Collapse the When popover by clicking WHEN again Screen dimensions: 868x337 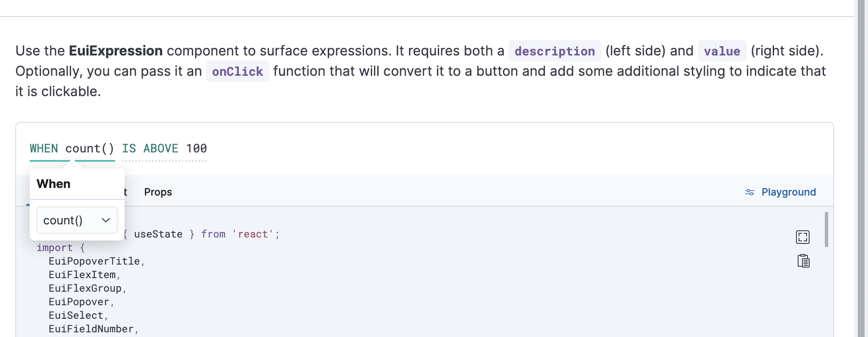tap(44, 148)
